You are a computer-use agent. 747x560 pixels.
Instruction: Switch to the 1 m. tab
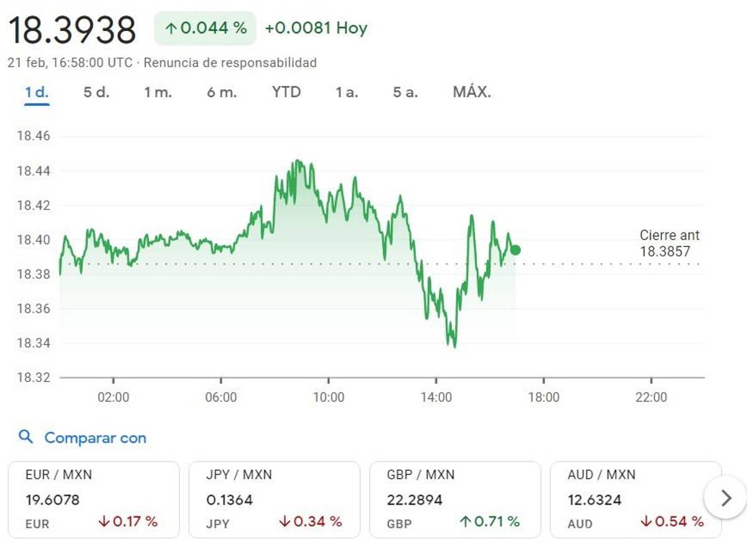159,92
